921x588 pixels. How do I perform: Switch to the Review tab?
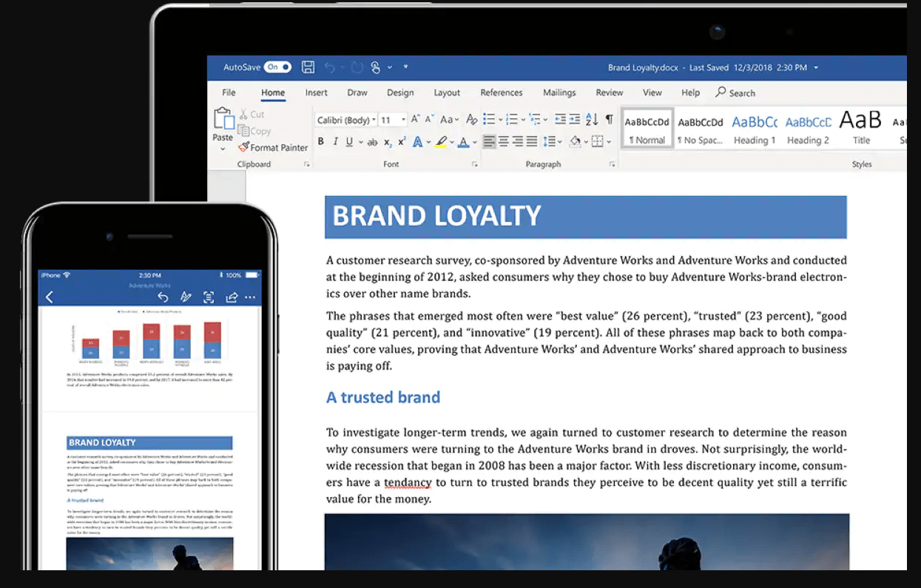[610, 92]
